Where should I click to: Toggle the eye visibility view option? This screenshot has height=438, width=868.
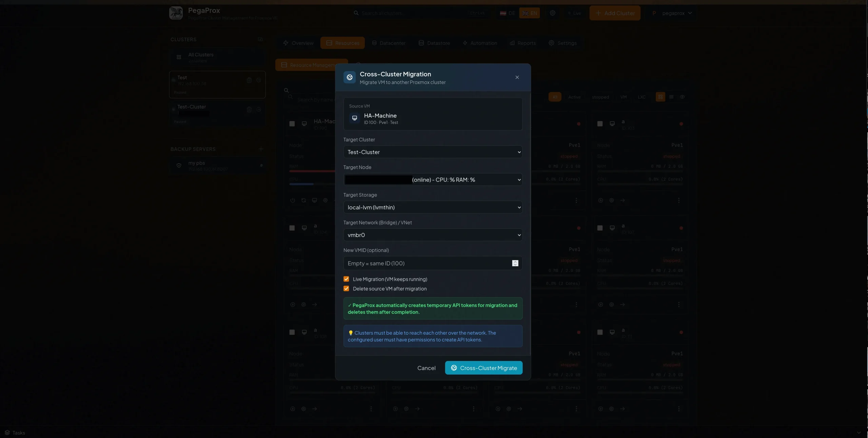(x=682, y=97)
